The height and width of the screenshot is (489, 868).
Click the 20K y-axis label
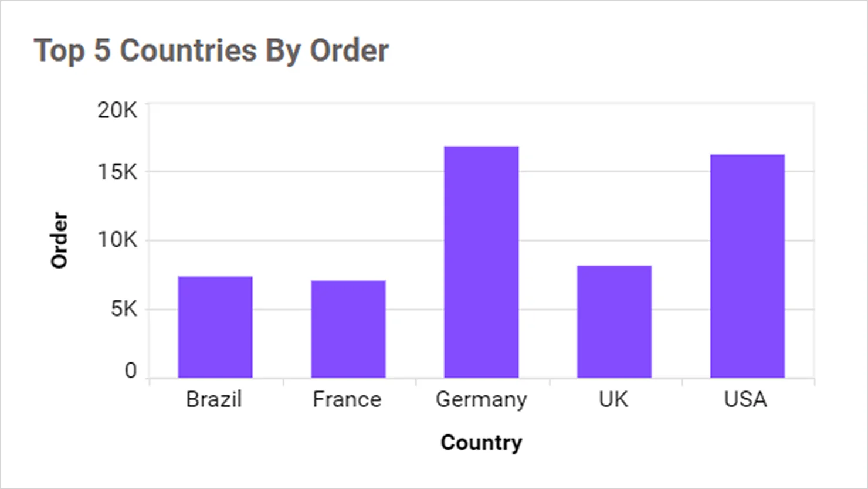117,110
